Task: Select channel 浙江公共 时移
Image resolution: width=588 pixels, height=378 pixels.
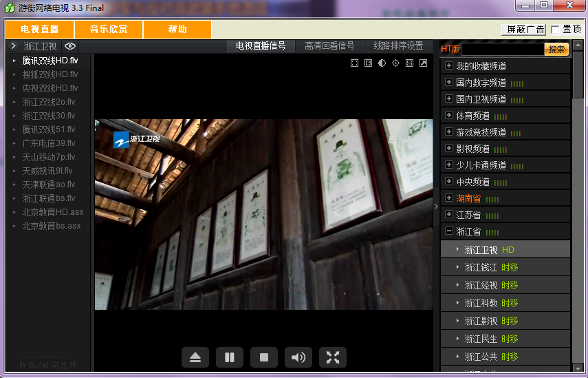Action: (505, 357)
